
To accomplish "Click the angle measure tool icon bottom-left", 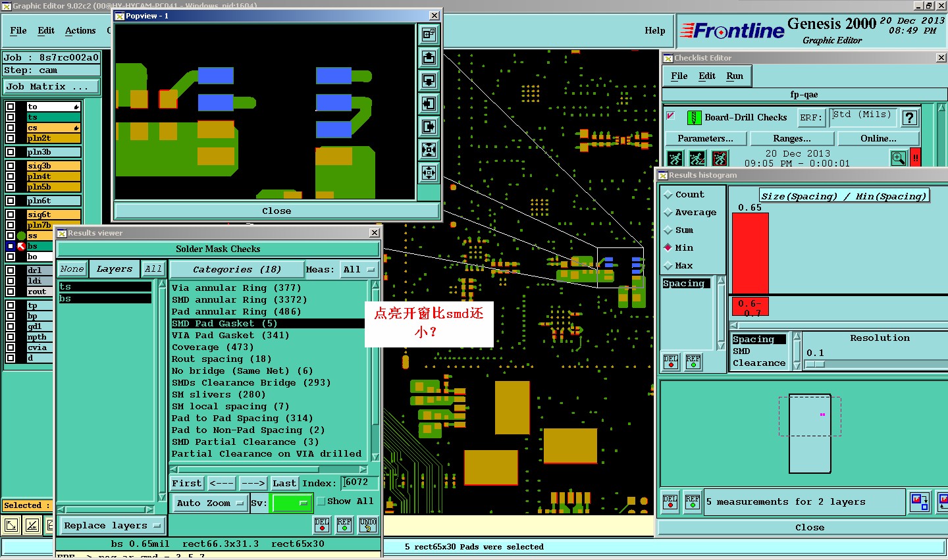I will pos(32,525).
